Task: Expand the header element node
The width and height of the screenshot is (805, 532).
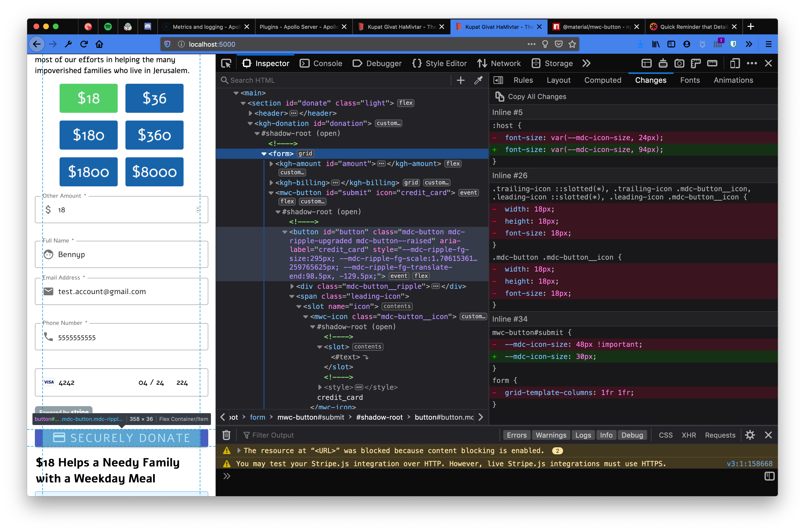Action: click(x=250, y=113)
